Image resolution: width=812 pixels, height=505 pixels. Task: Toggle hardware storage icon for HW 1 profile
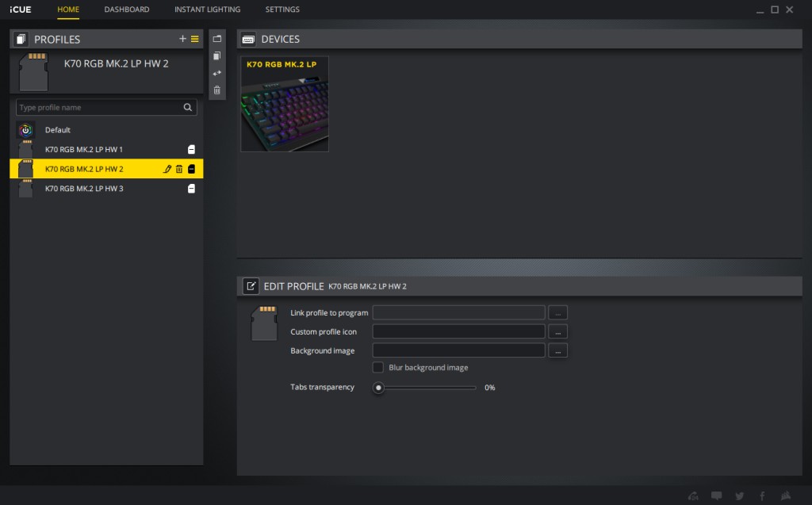[x=191, y=149]
